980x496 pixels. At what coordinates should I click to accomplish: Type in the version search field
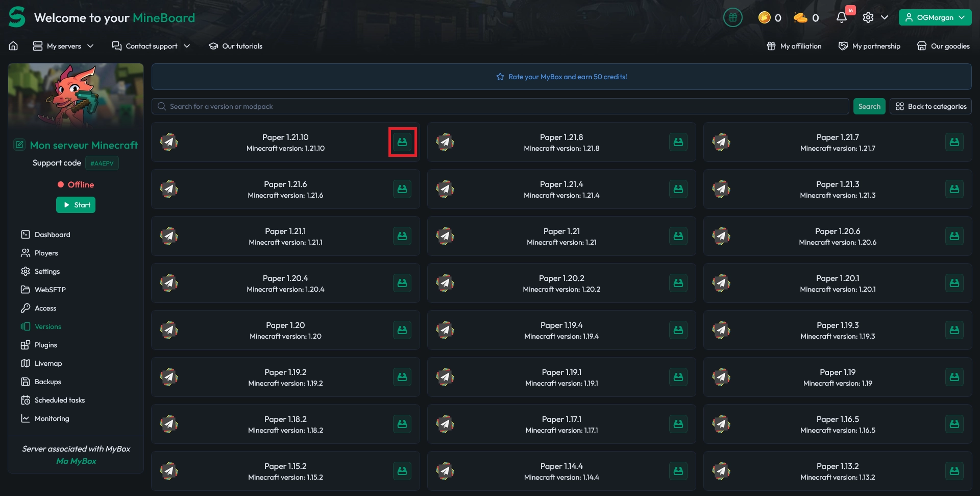(500, 106)
